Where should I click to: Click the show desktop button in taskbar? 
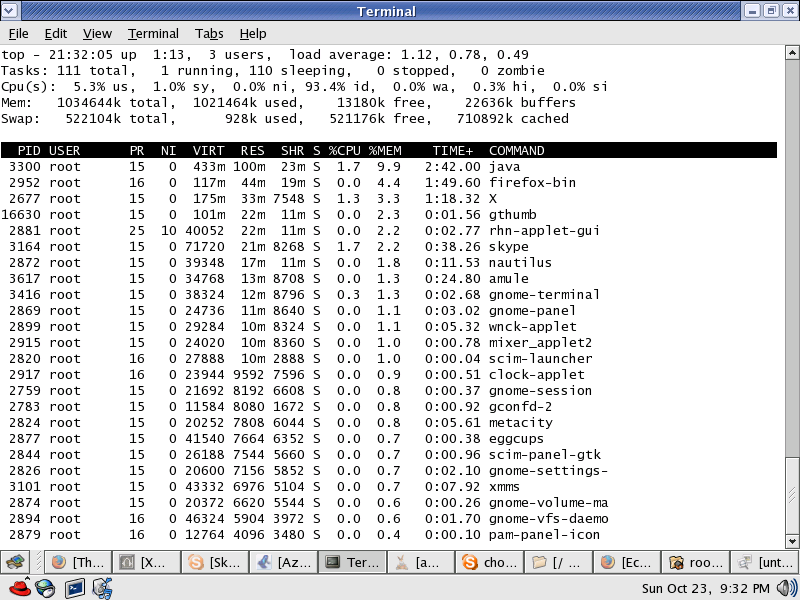click(x=17, y=562)
